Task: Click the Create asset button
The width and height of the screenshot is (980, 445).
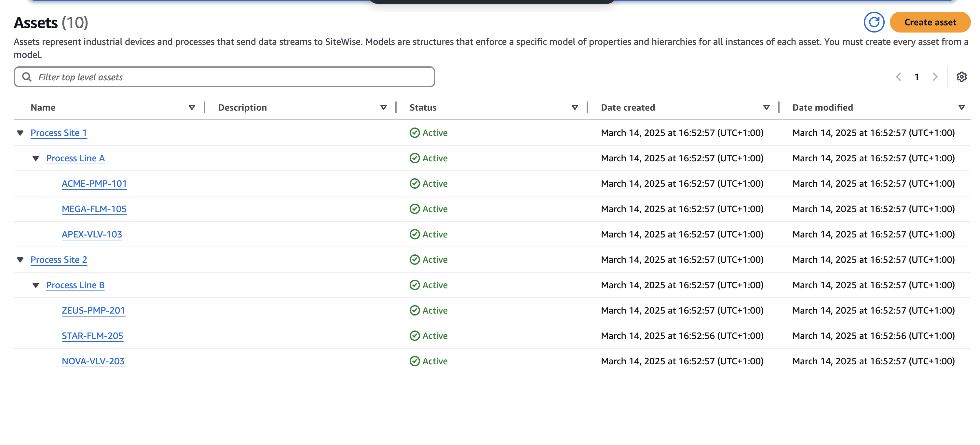Action: (x=930, y=22)
